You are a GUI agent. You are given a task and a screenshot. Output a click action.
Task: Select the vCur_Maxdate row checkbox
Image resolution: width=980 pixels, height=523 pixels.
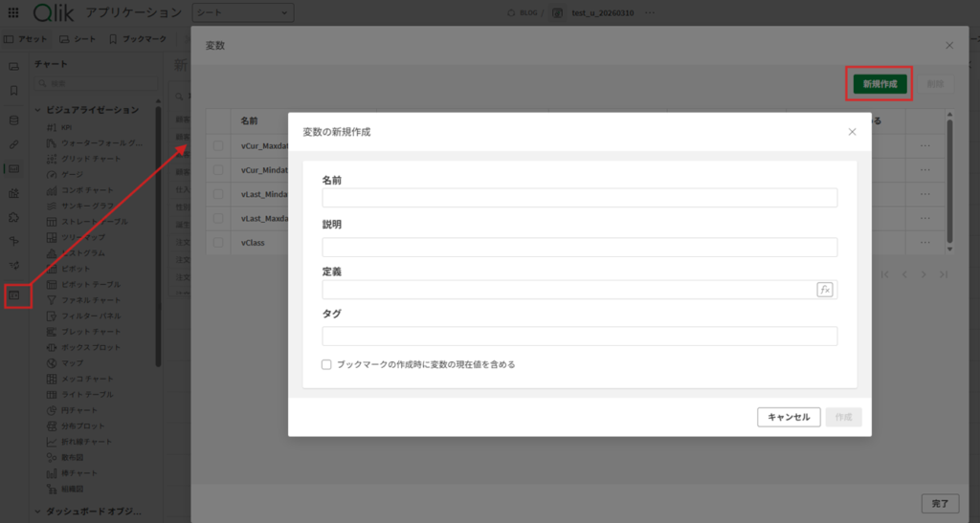pyautogui.click(x=218, y=145)
